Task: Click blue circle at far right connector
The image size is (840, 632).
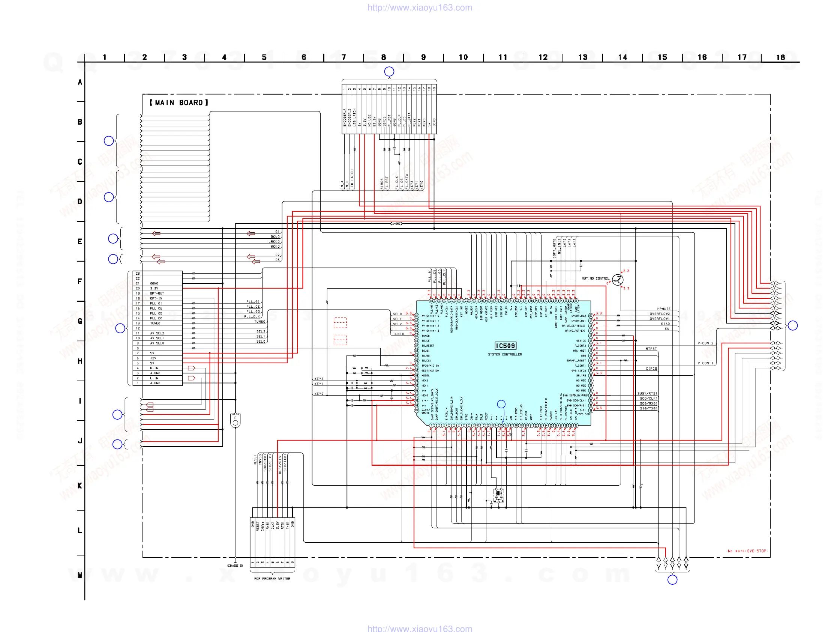Action: point(792,326)
